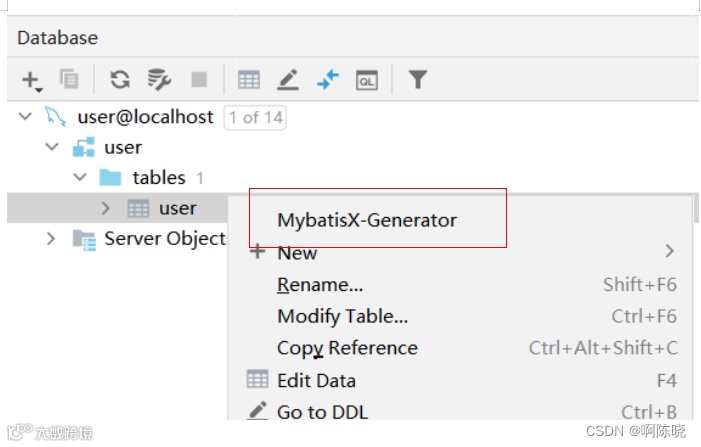Open the table editor grid icon
The height and width of the screenshot is (447, 701).
(x=249, y=80)
